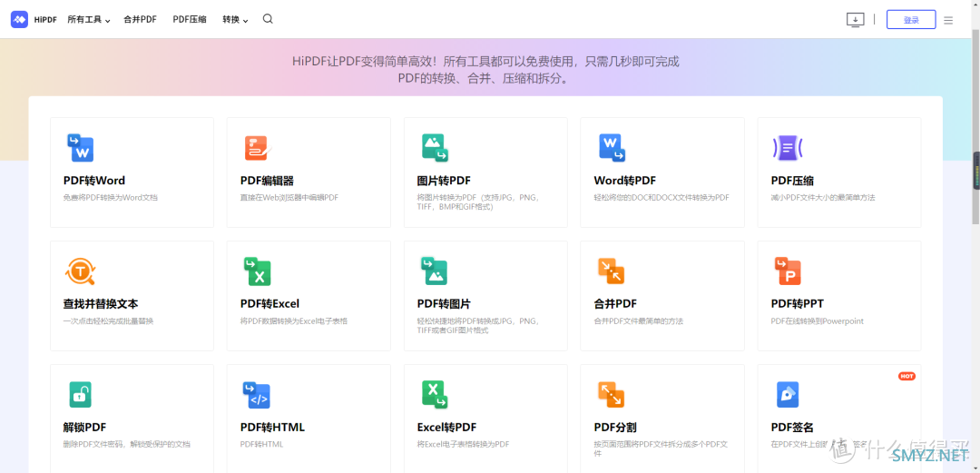Expand the 转换 dropdown menu
980x473 pixels.
(235, 20)
